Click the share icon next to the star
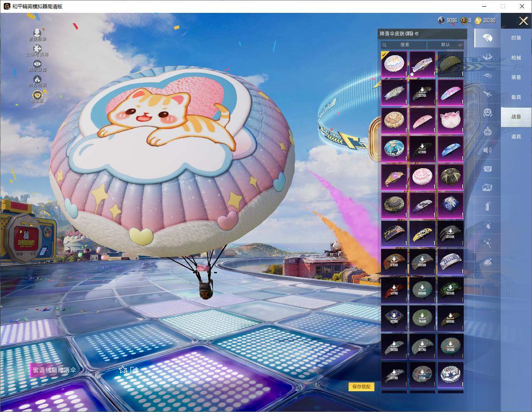Image resolution: width=532 pixels, height=412 pixels. (134, 370)
